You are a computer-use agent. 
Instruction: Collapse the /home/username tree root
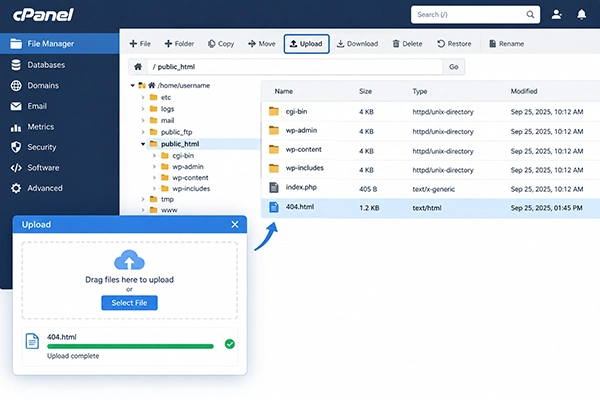132,85
